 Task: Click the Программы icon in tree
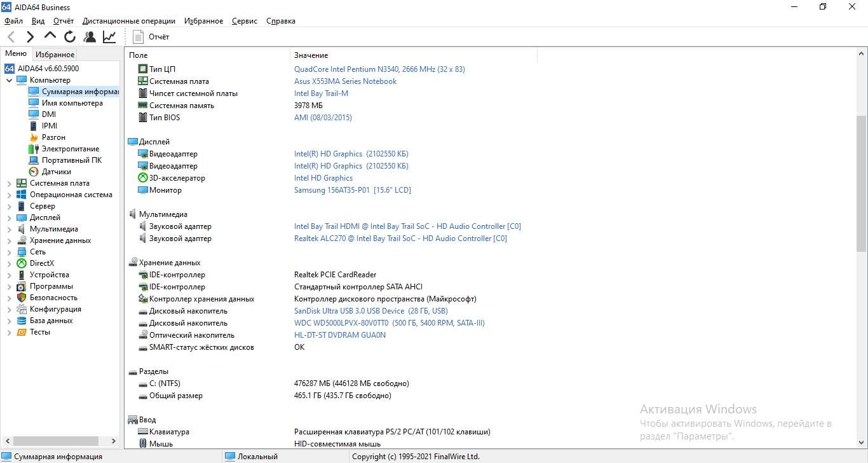coord(22,286)
